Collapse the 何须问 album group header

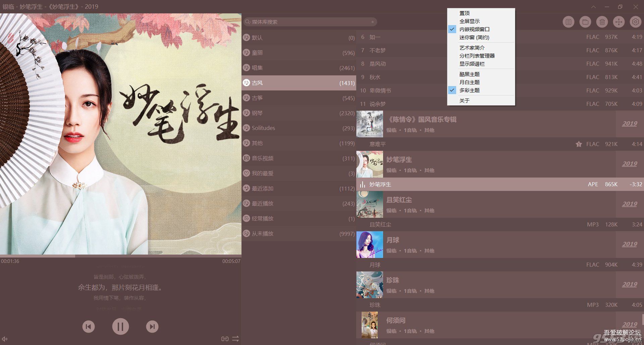[x=500, y=325]
